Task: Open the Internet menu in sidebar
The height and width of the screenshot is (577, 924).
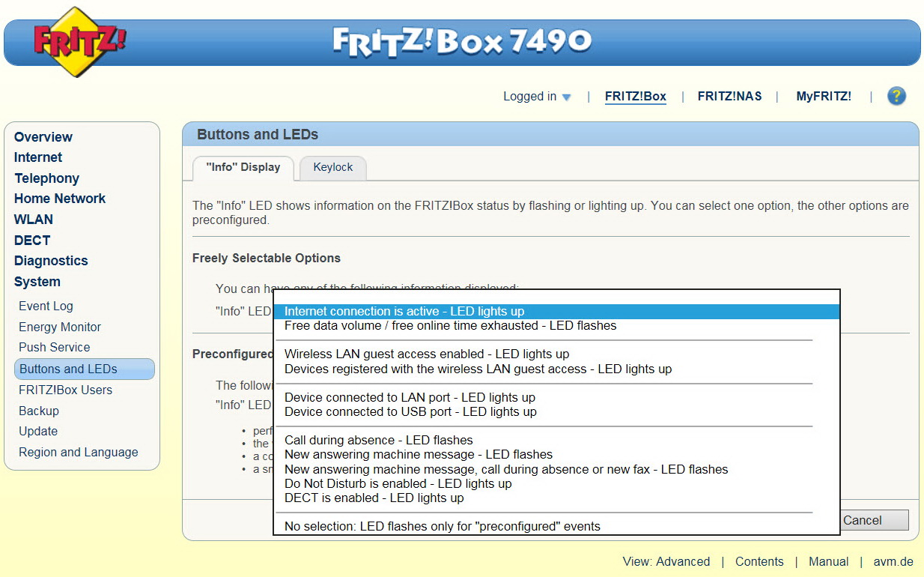Action: (x=38, y=157)
